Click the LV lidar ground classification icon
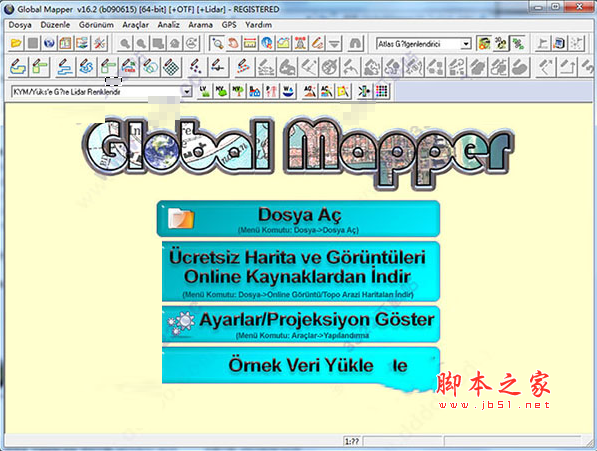The height and width of the screenshot is (451, 597). 204,91
